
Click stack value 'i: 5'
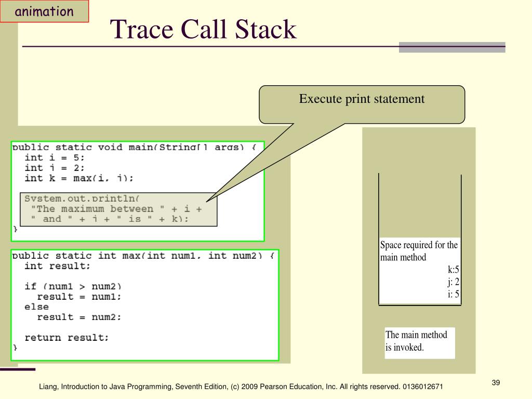click(453, 294)
